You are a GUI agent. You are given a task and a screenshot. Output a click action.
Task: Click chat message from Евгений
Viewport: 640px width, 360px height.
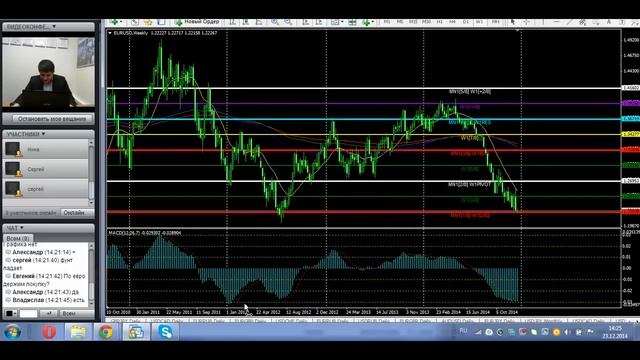(x=45, y=280)
